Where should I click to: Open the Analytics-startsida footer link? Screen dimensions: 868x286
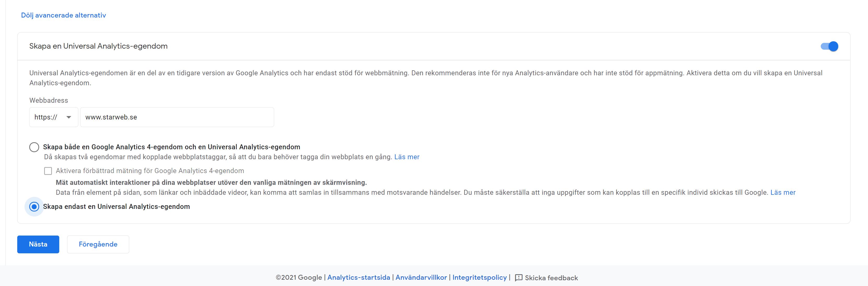point(358,277)
